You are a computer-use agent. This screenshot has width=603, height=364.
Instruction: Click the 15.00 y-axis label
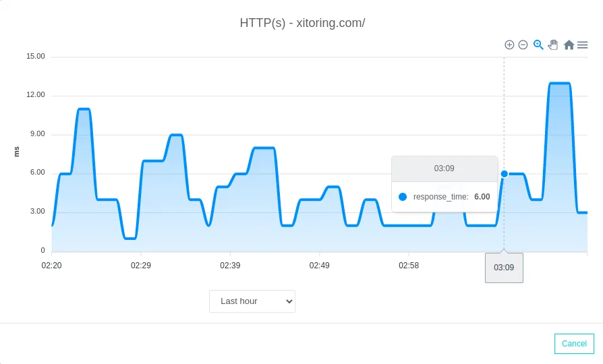pyautogui.click(x=35, y=57)
